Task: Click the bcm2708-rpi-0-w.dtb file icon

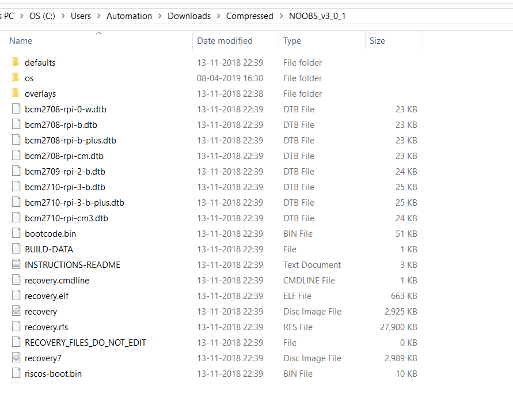Action: click(16, 109)
